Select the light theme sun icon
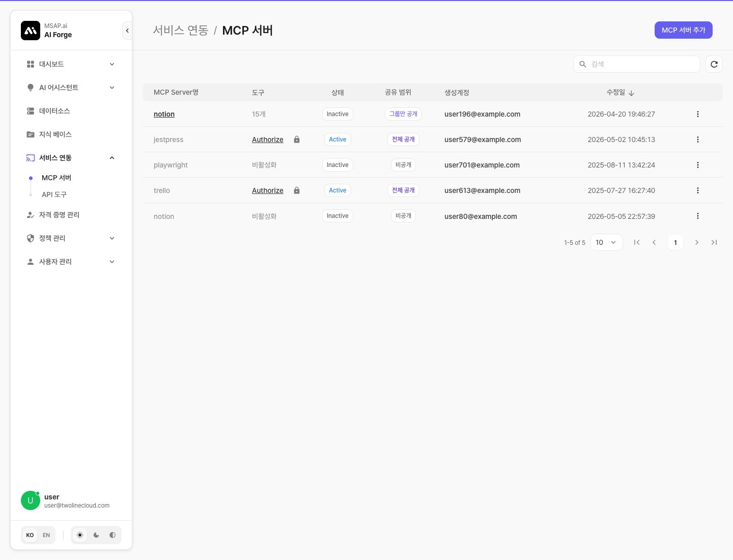733x560 pixels. coord(80,535)
